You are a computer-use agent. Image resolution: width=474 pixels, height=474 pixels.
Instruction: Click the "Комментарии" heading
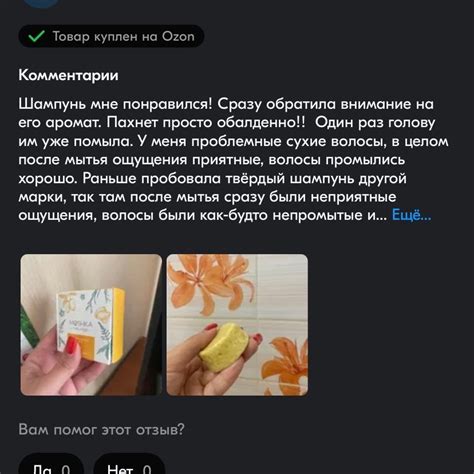point(68,75)
